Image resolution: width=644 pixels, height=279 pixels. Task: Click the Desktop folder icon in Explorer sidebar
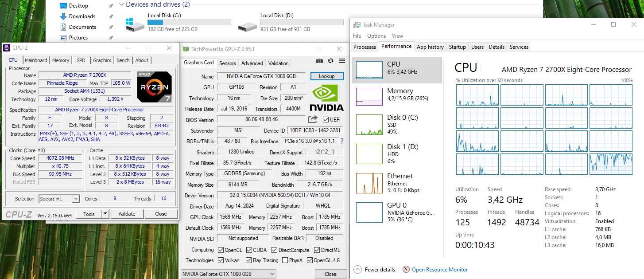pyautogui.click(x=63, y=6)
